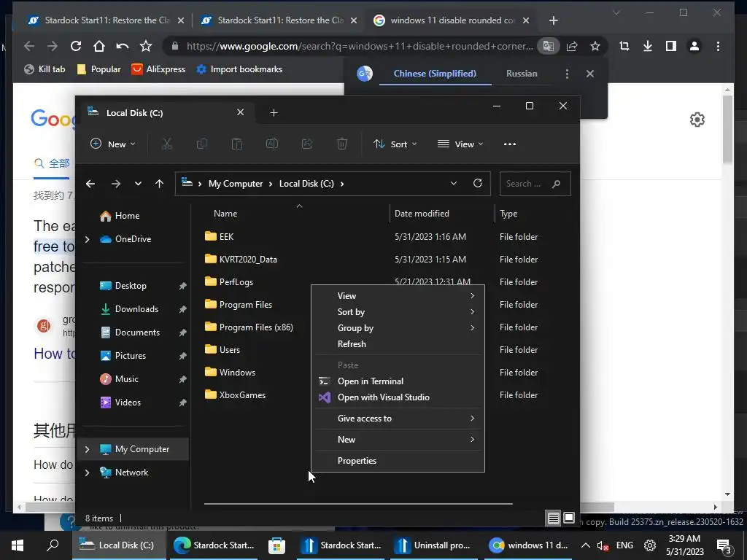Screen dimensions: 747x560
Task: Open the browser downloads icon
Action: click(648, 46)
